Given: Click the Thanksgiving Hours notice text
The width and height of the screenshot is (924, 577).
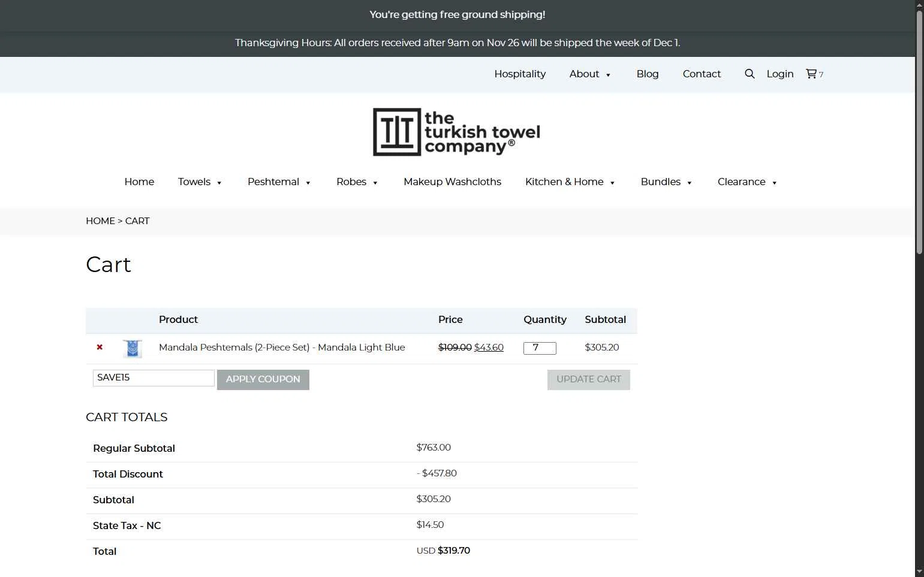Looking at the screenshot, I should 458,43.
